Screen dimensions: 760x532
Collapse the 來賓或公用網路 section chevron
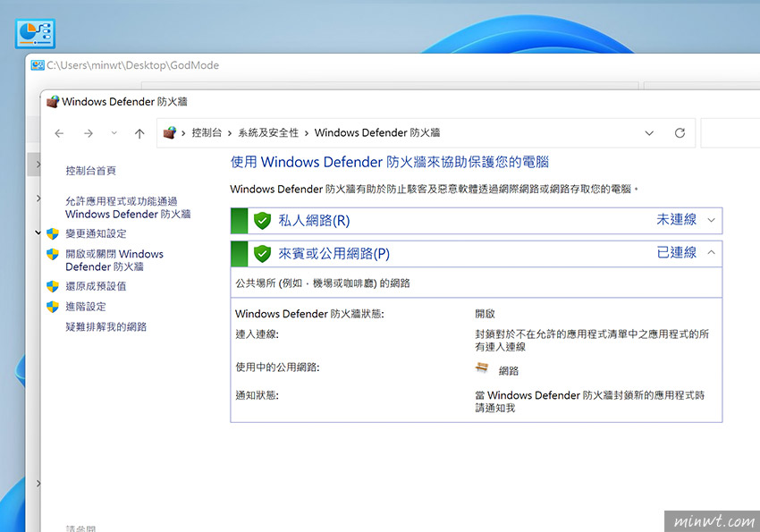(x=711, y=252)
